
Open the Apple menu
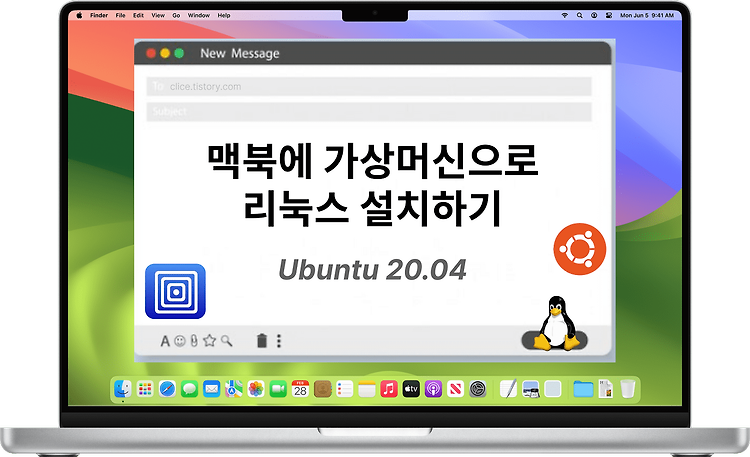tap(79, 15)
